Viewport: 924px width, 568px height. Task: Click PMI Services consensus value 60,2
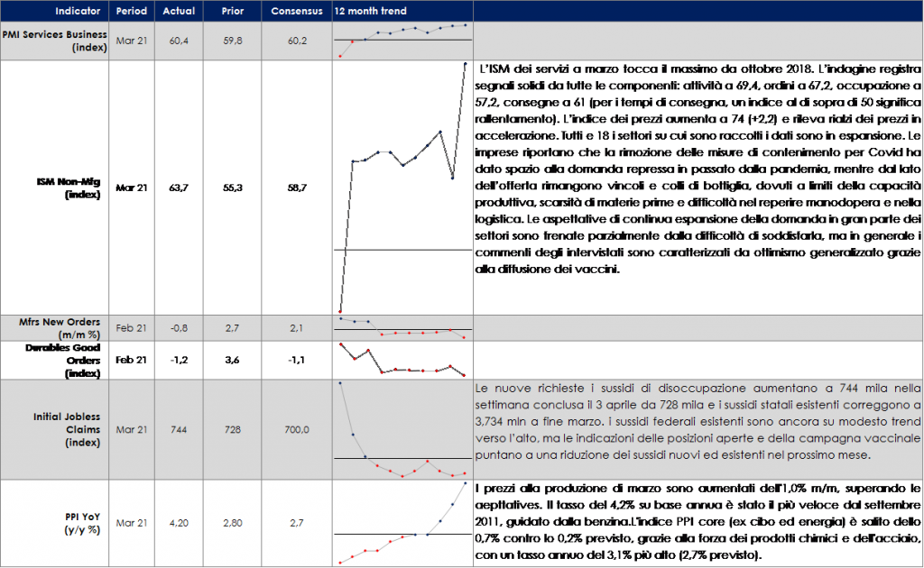pos(296,41)
